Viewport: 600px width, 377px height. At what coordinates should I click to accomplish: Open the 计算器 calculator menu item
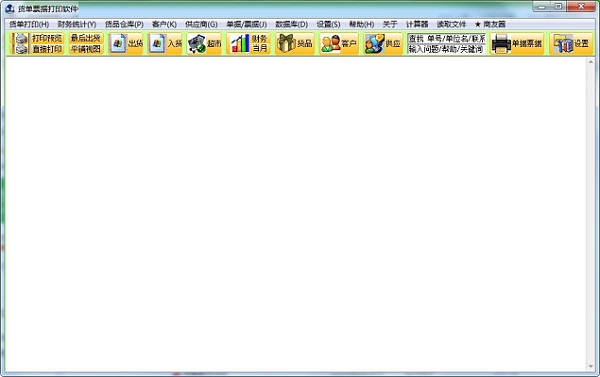point(417,24)
